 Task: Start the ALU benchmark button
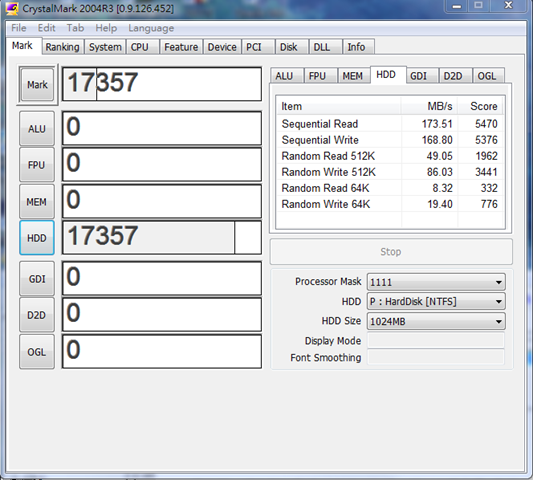[37, 129]
